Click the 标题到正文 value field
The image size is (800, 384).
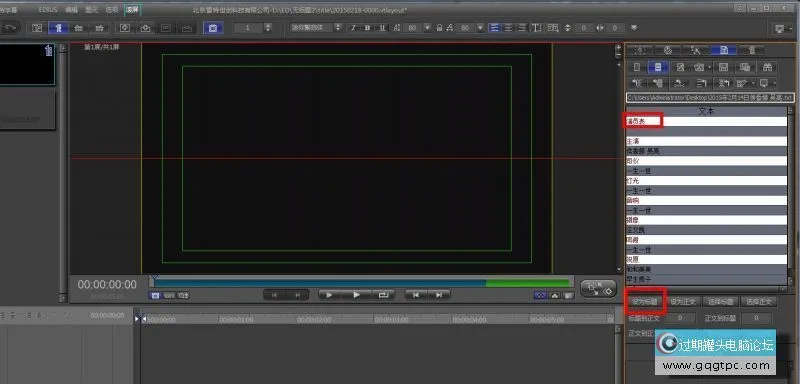tap(680, 318)
